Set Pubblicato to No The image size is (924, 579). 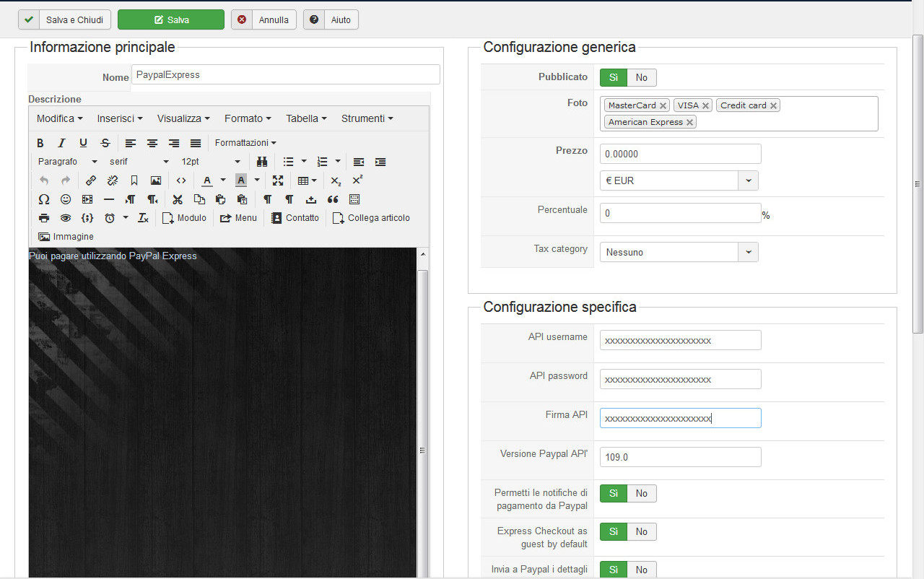coord(641,77)
